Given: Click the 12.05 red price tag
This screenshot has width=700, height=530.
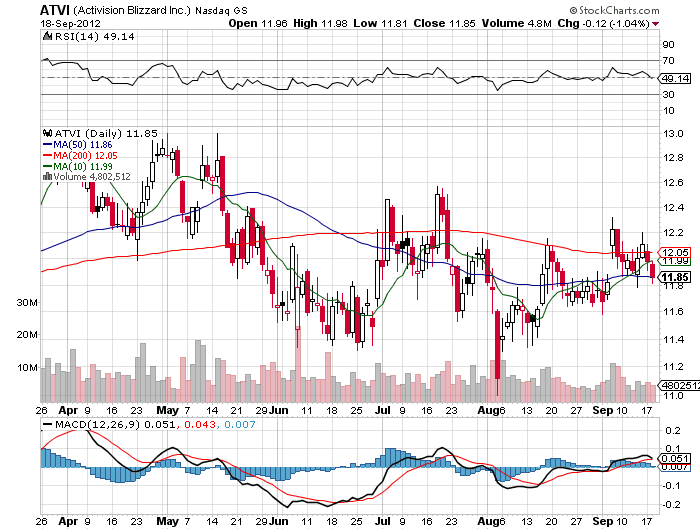Looking at the screenshot, I should [675, 252].
